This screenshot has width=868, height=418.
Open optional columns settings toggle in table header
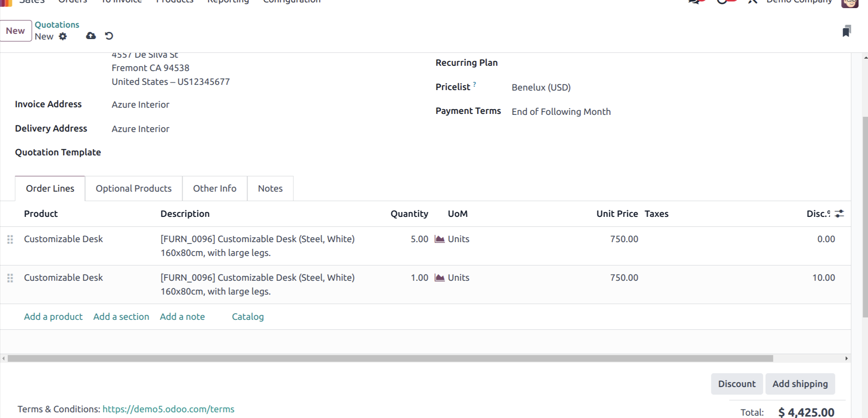tap(839, 214)
